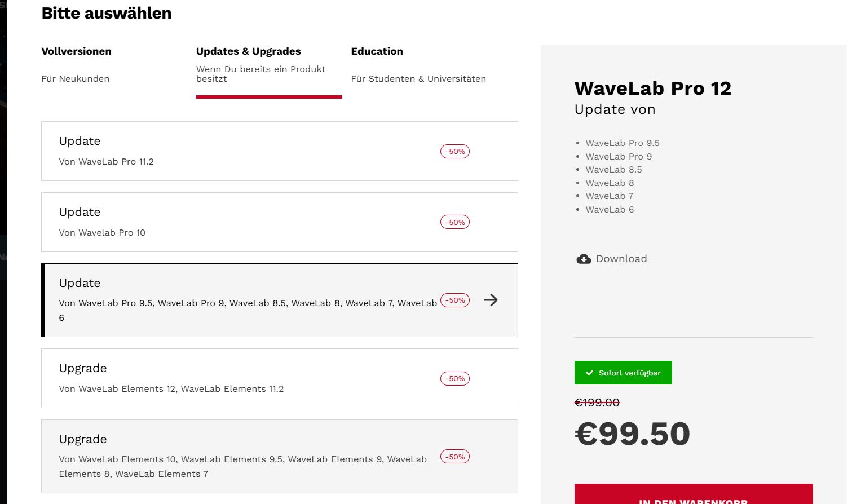Add to cart with In den Warenkorb

coord(693,496)
